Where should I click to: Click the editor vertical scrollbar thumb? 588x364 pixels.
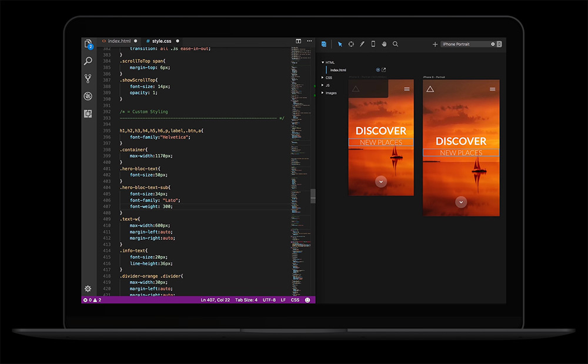coord(313,196)
